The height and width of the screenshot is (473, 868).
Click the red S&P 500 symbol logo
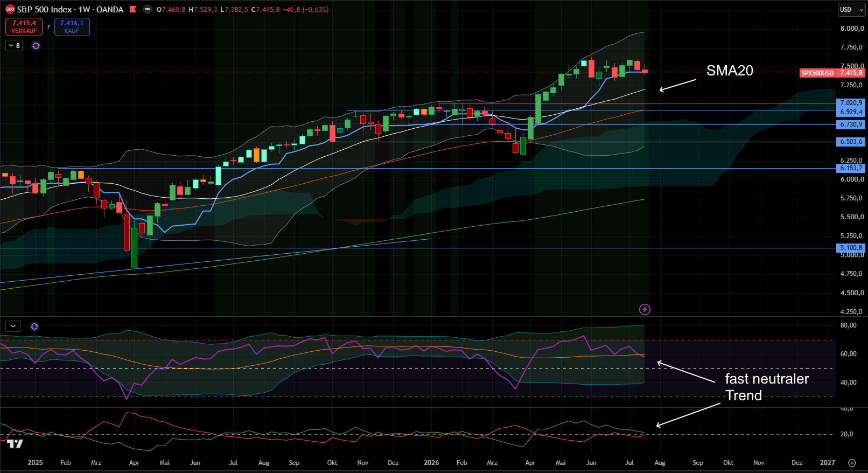tap(10, 9)
